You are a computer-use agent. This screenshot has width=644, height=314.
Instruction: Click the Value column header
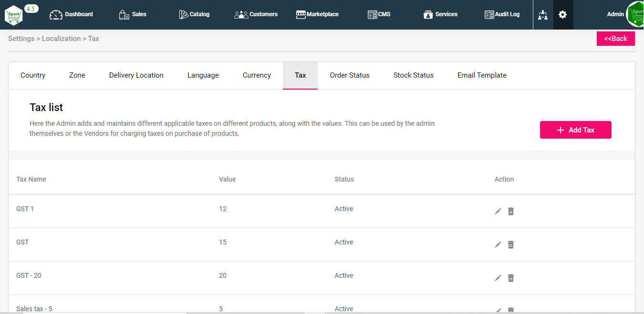(x=228, y=179)
